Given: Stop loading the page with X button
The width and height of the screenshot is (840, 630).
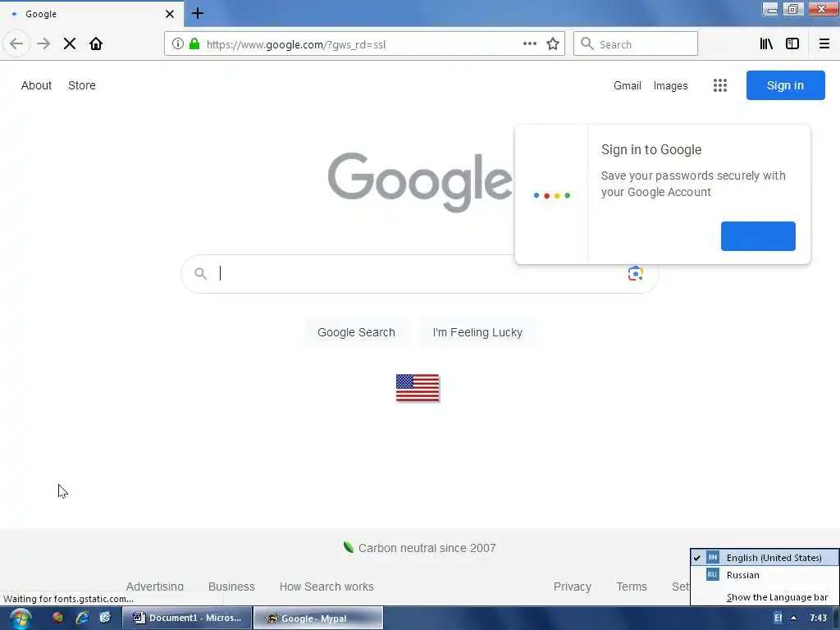Looking at the screenshot, I should [70, 44].
